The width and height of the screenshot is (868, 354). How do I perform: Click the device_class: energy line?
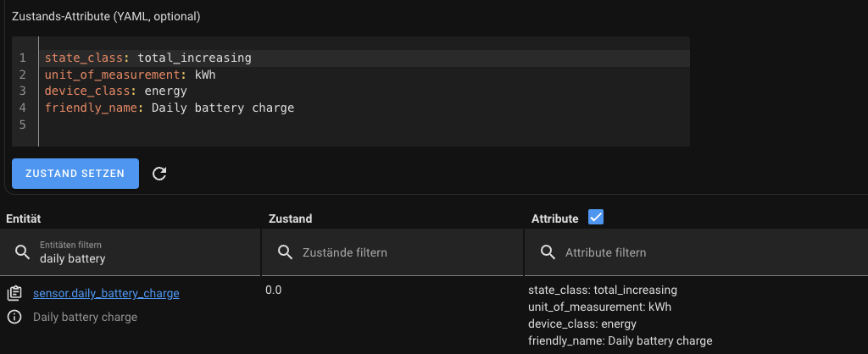pos(116,91)
